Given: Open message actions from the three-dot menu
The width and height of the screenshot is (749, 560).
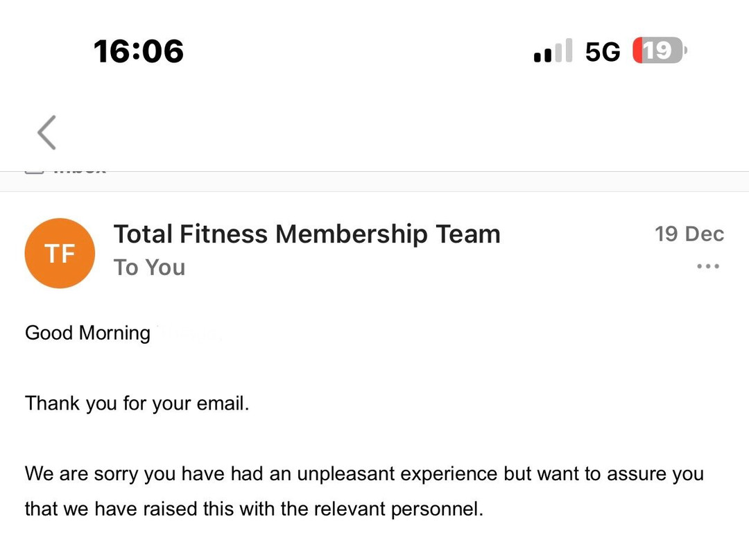Looking at the screenshot, I should pos(707,266).
